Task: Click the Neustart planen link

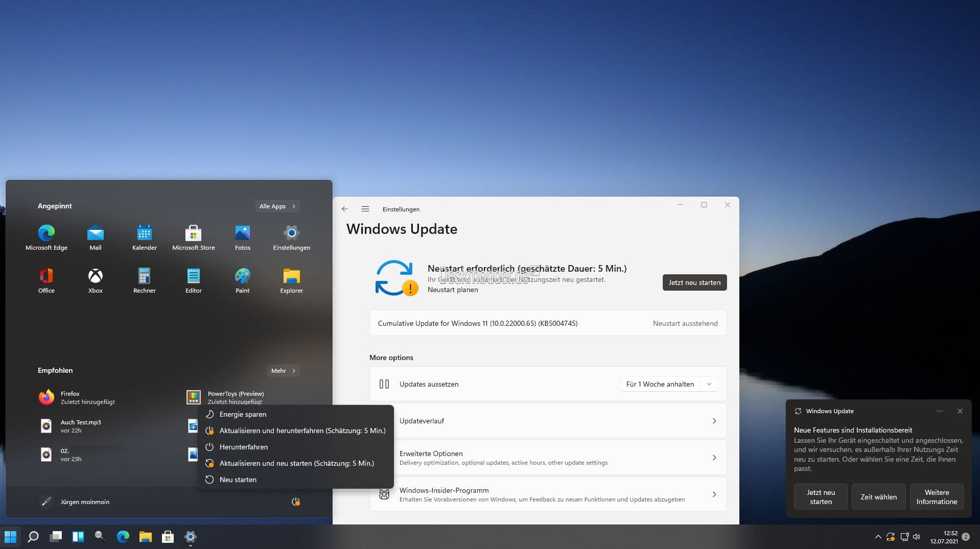Action: click(453, 290)
